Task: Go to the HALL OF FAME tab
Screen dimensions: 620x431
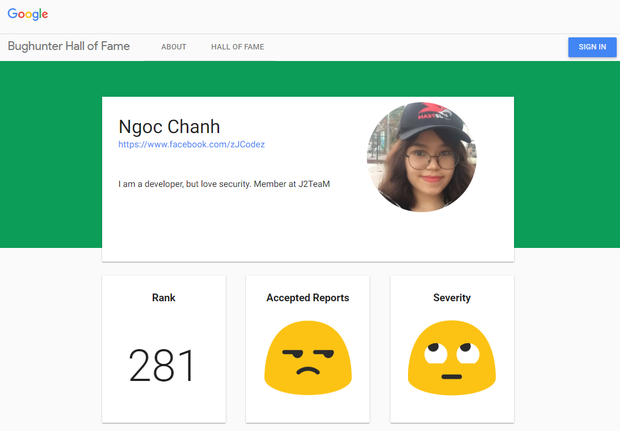Action: pyautogui.click(x=238, y=47)
